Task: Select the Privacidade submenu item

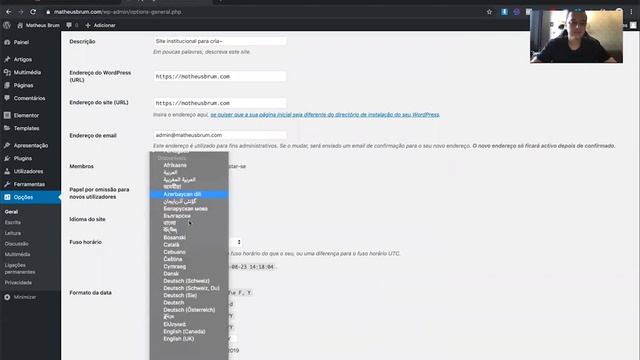Action: (x=18, y=282)
